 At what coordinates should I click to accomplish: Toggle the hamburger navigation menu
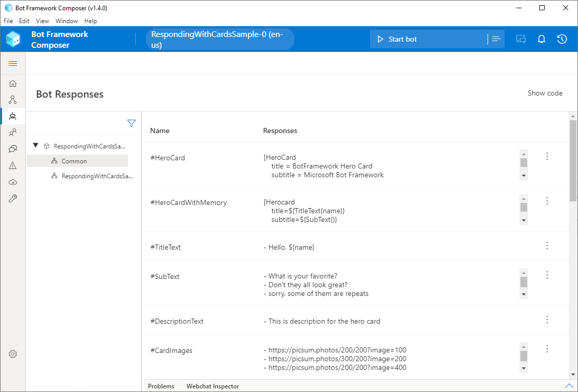13,63
